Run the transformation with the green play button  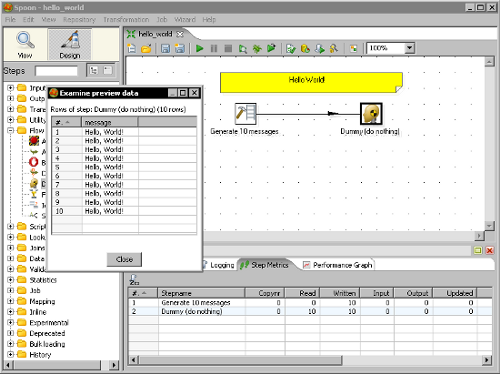click(200, 49)
